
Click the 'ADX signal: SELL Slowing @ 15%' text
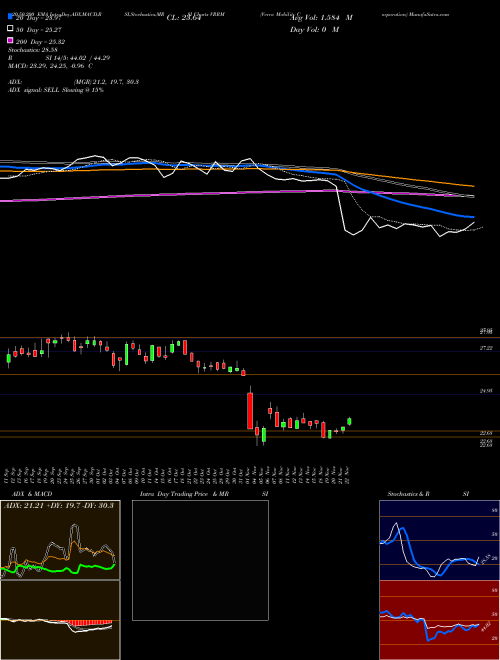(x=56, y=90)
